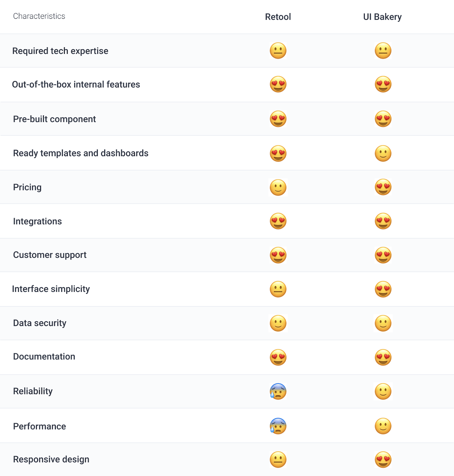Click the UI Bakery column header
454x476 pixels.
tap(382, 17)
